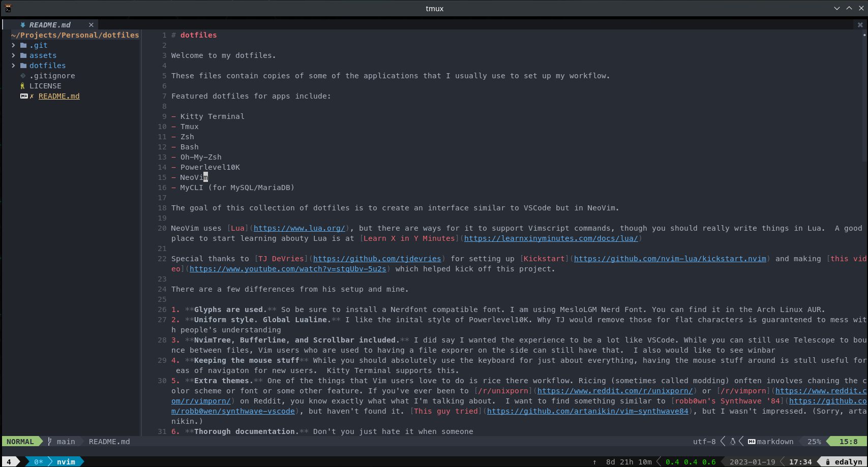The width and height of the screenshot is (868, 467).
Task: Click the README.md markdown icon in tree
Action: tap(23, 96)
